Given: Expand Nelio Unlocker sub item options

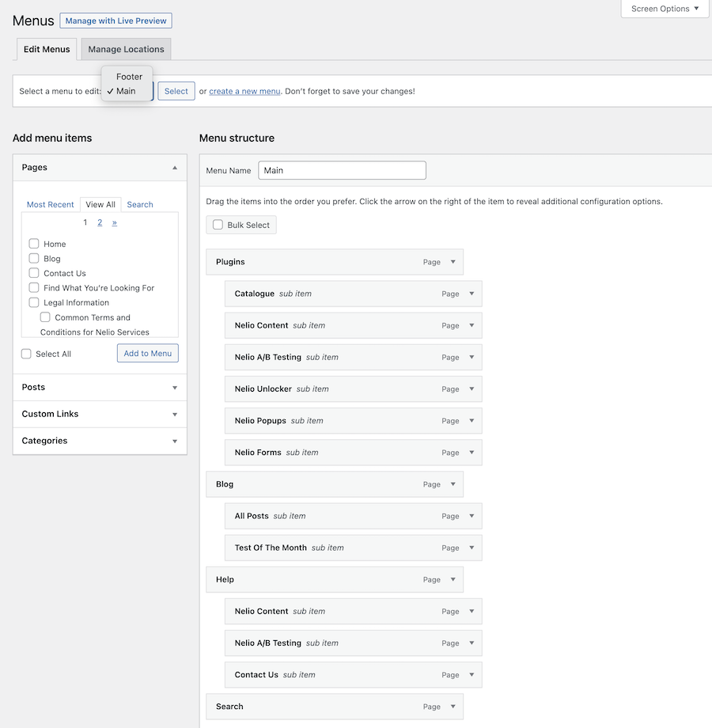Looking at the screenshot, I should click(472, 389).
